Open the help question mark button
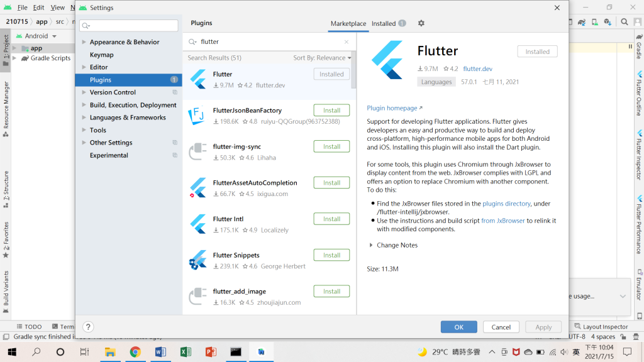Screen dimensions: 644x362 pos(88,327)
